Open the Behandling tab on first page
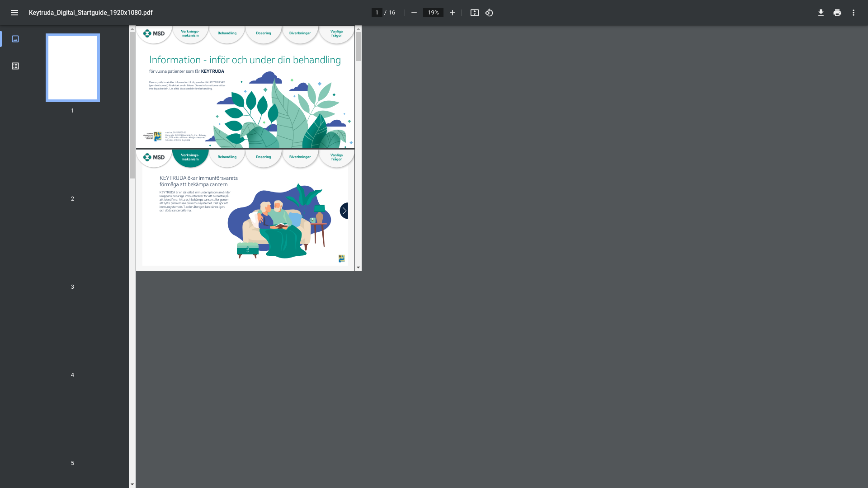Screen dimensions: 868x488 point(227,33)
